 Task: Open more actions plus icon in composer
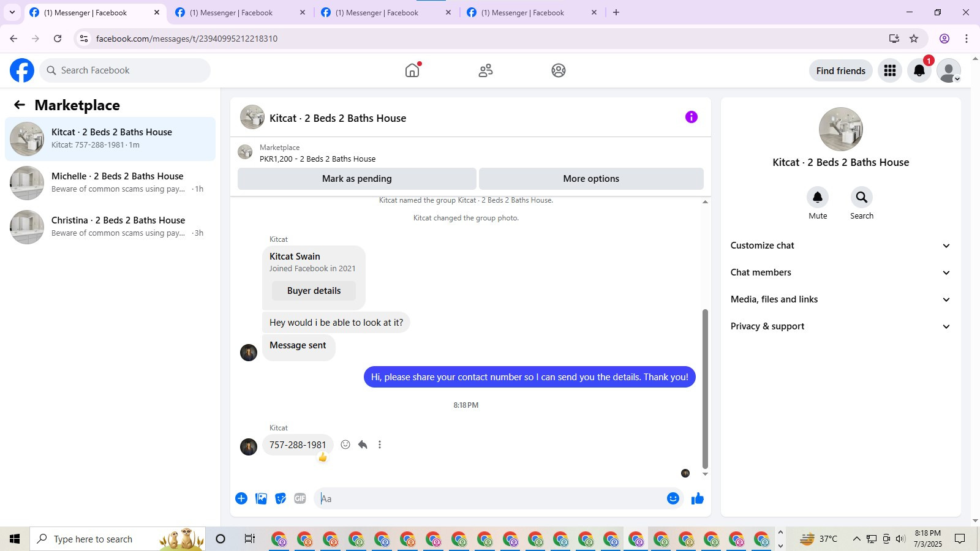click(241, 498)
